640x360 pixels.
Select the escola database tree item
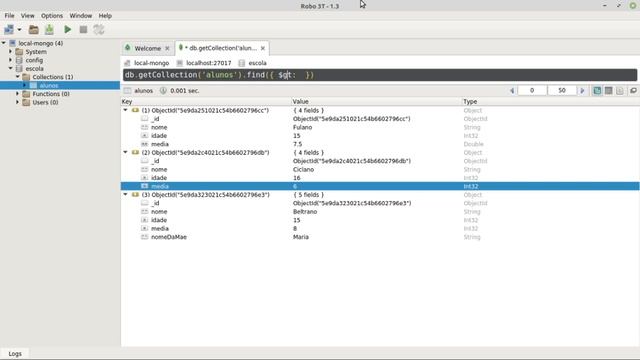34,69
